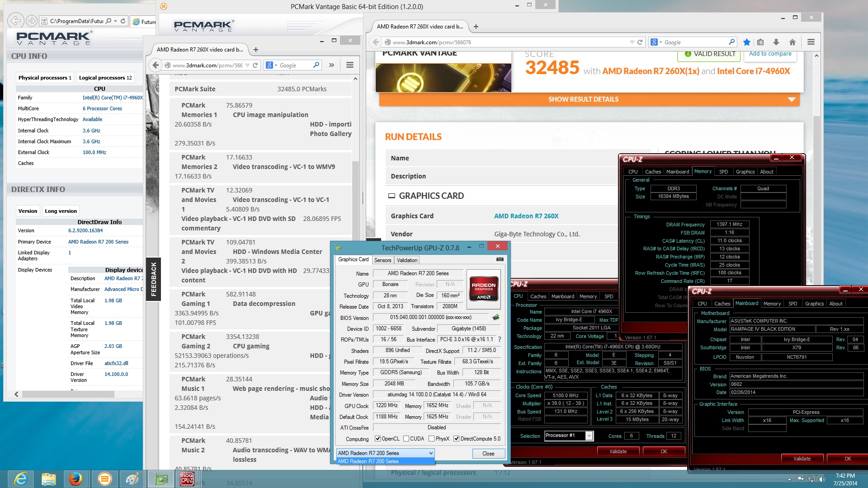This screenshot has width=868, height=488.
Task: Reload page in middle Firefox window
Action: tap(255, 65)
